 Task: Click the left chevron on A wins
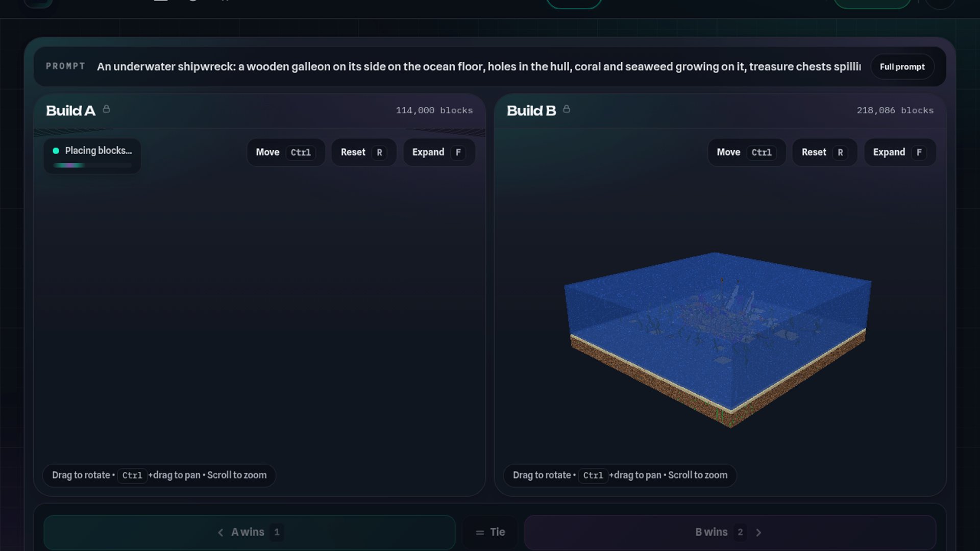pos(220,533)
